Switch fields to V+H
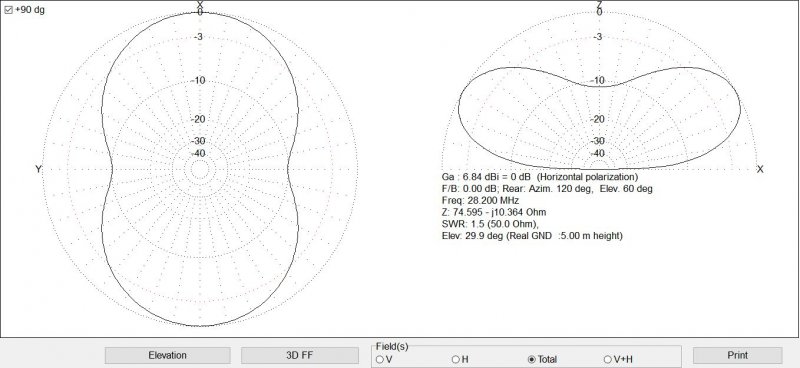Image resolution: width=800 pixels, height=368 pixels. [x=607, y=359]
